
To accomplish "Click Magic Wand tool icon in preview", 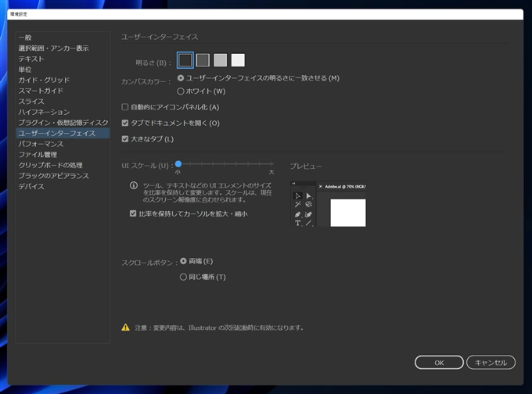I will pos(297,205).
